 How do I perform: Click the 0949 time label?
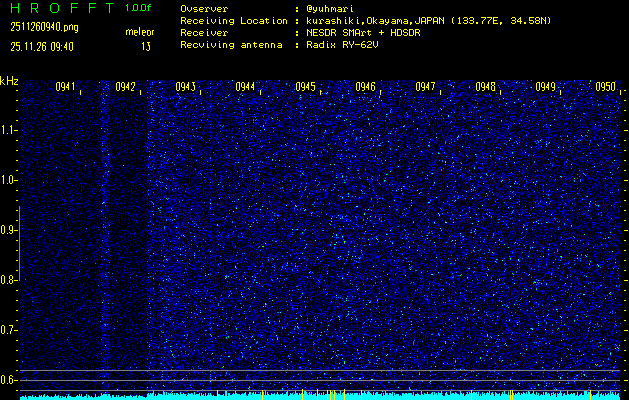(545, 87)
